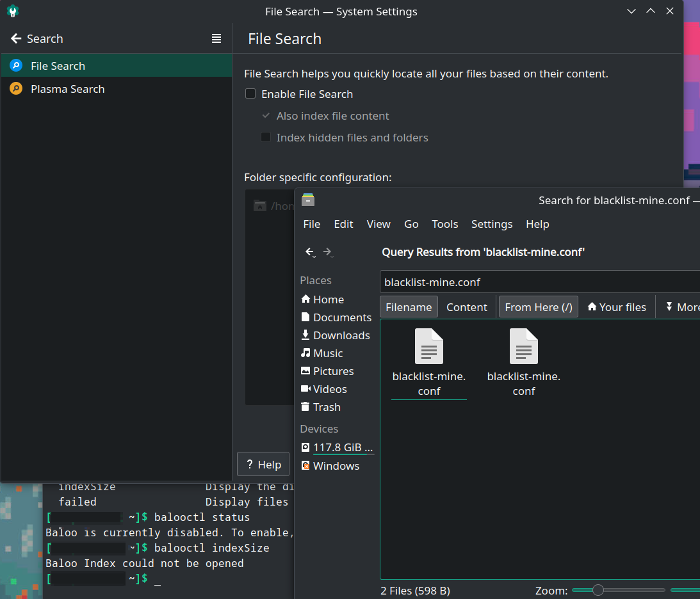Select the Your files search scope

(617, 307)
